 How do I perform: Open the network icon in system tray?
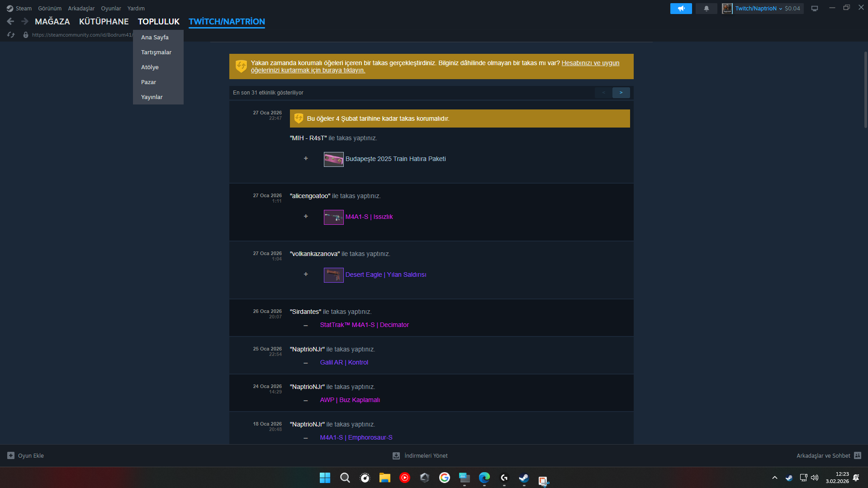(x=803, y=478)
